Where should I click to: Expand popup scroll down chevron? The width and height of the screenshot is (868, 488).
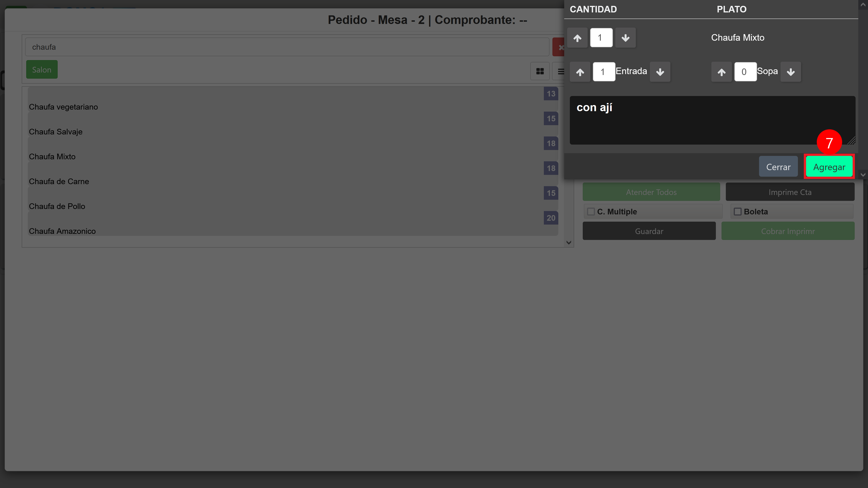click(863, 175)
